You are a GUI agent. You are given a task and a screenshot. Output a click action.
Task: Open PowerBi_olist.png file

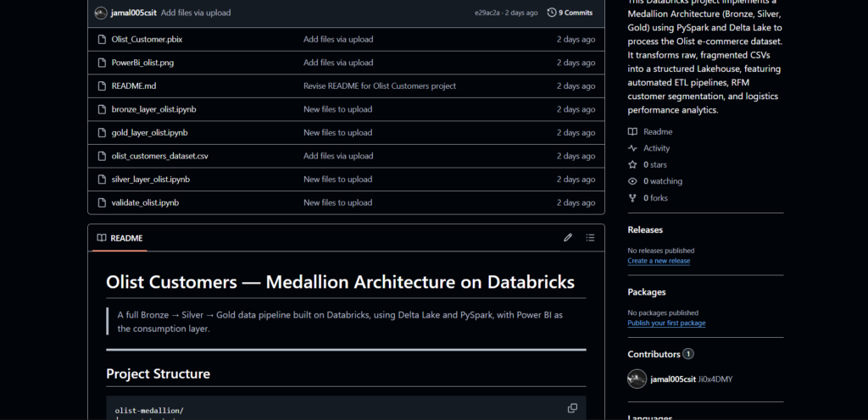142,63
